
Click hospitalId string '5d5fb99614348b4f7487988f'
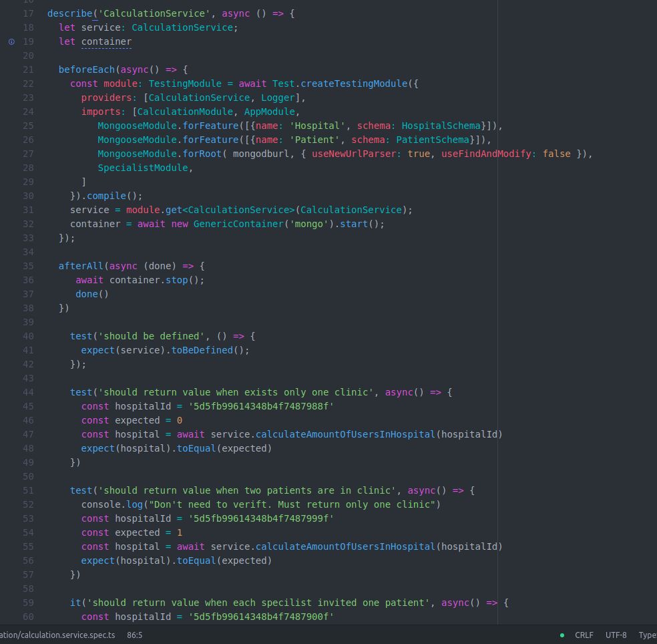tap(261, 406)
